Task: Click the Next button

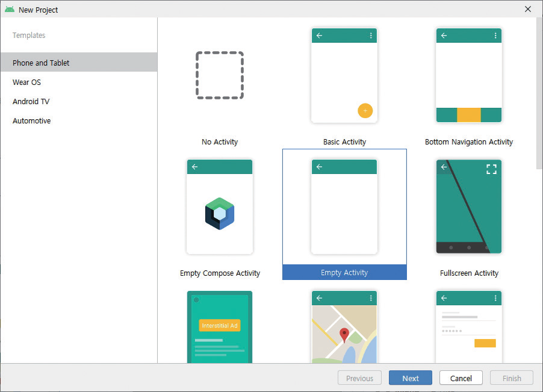Action: pos(411,378)
